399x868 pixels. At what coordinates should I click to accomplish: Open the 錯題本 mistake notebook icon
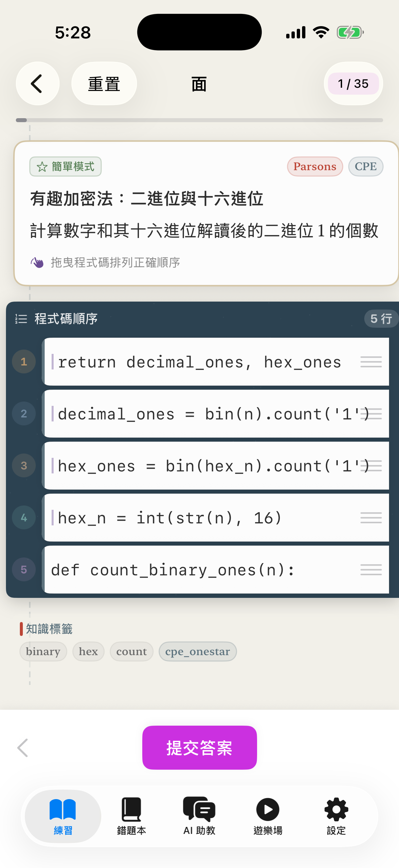[131, 810]
